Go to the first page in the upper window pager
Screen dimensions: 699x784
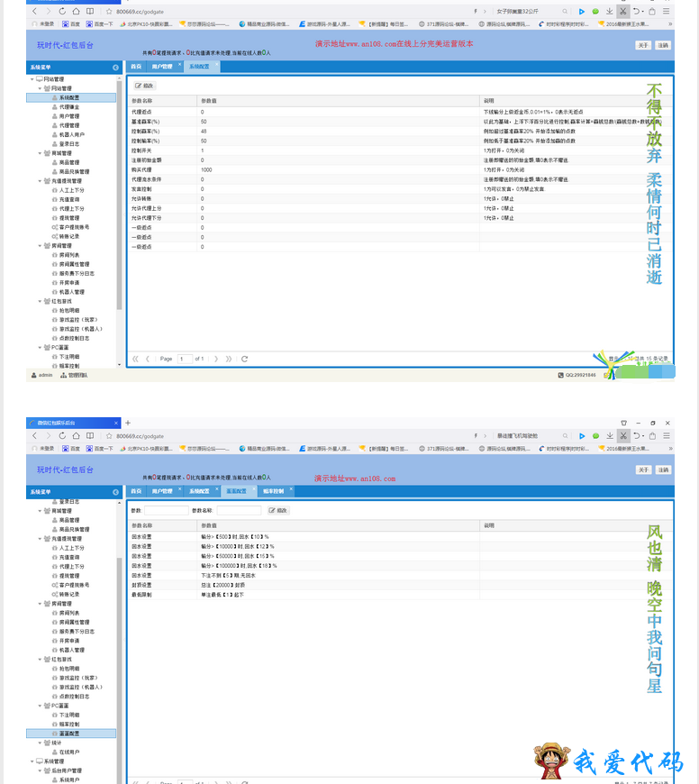tap(135, 359)
